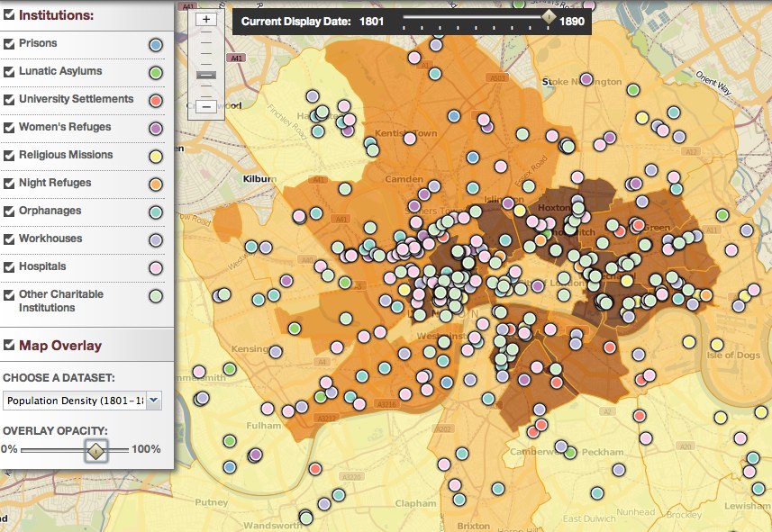Image resolution: width=772 pixels, height=532 pixels.
Task: Click the Kilburn map label
Action: [259, 179]
